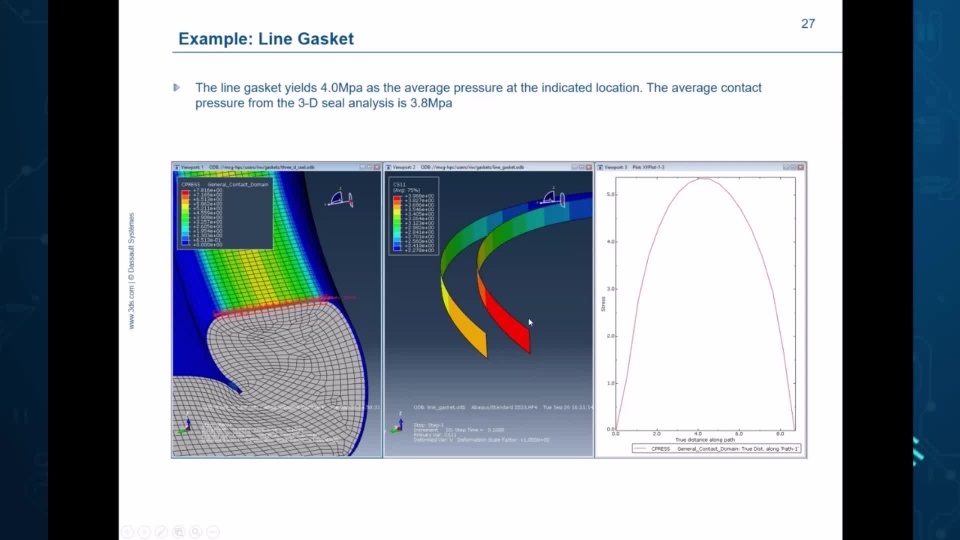This screenshot has width=960, height=540.
Task: Activate the Viewport 2 title bar
Action: 489,167
